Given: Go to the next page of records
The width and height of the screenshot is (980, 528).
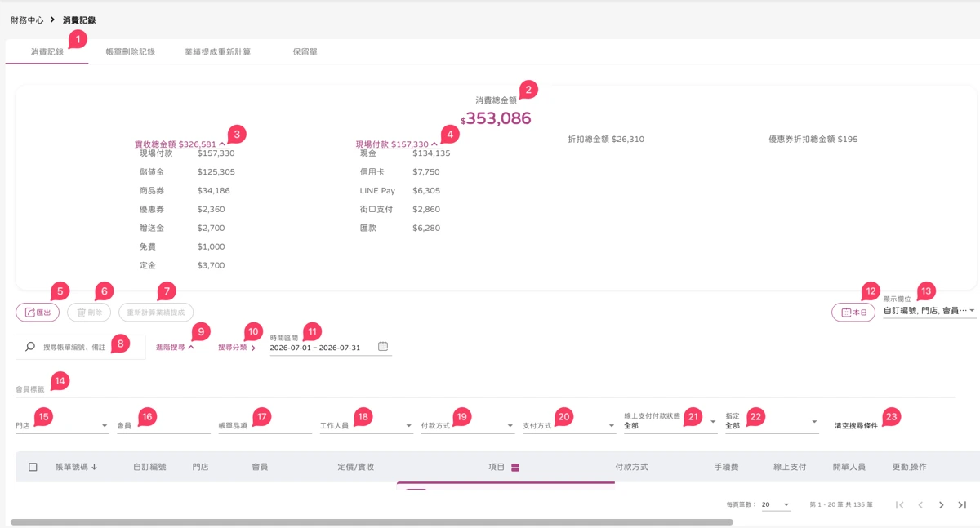Looking at the screenshot, I should [941, 505].
